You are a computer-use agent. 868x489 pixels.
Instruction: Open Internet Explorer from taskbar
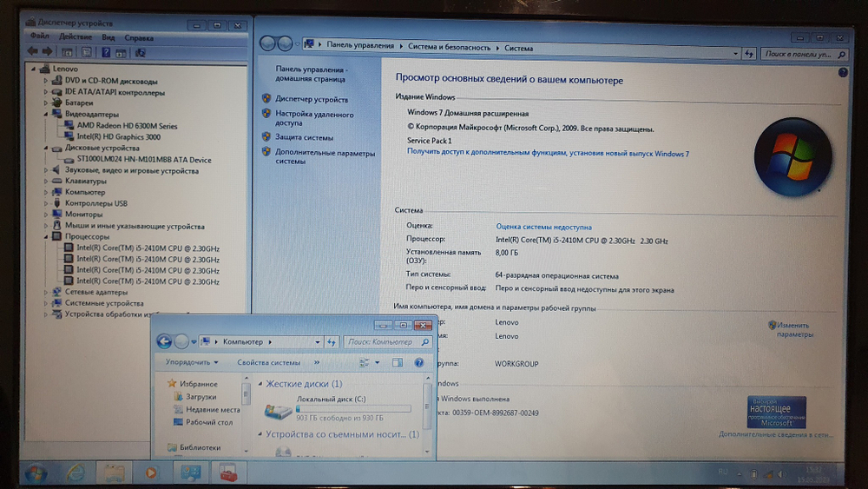76,473
